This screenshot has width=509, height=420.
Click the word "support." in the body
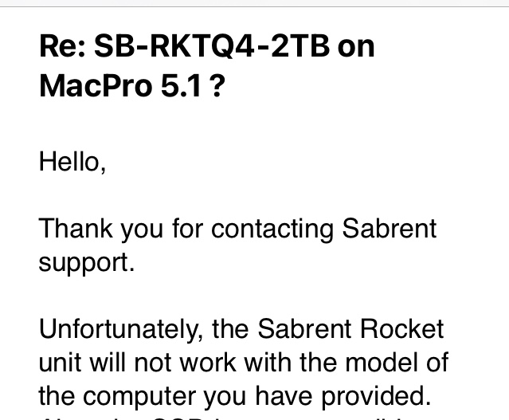tap(87, 262)
